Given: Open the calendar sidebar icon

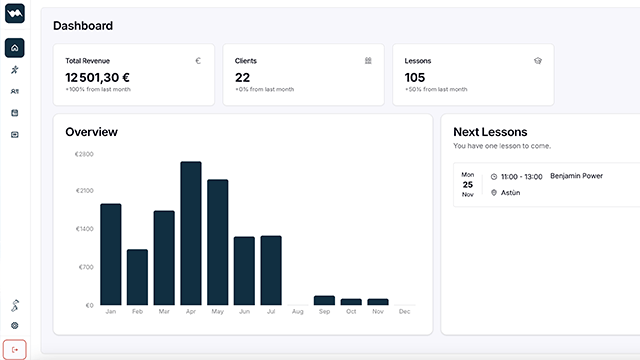Looking at the screenshot, I should [x=15, y=113].
